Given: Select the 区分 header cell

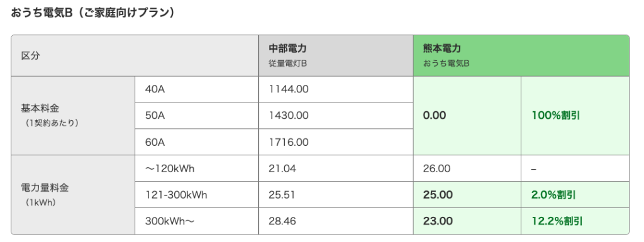Looking at the screenshot, I should pos(135,56).
